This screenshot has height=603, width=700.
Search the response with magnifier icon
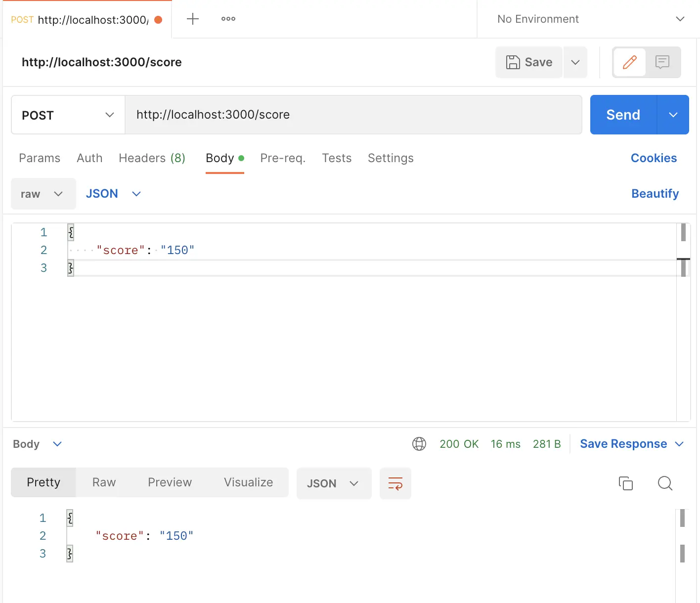(665, 483)
